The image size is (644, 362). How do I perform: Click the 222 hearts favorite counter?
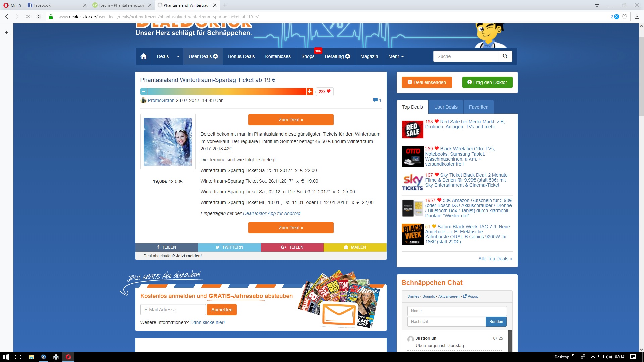(x=325, y=92)
